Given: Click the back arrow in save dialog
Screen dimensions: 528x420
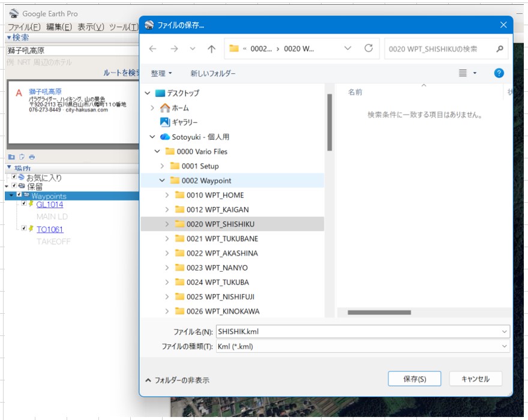Looking at the screenshot, I should [153, 49].
